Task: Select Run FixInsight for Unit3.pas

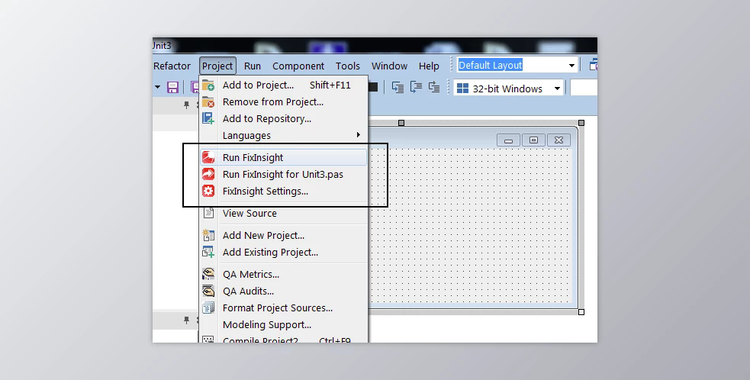Action: point(284,174)
